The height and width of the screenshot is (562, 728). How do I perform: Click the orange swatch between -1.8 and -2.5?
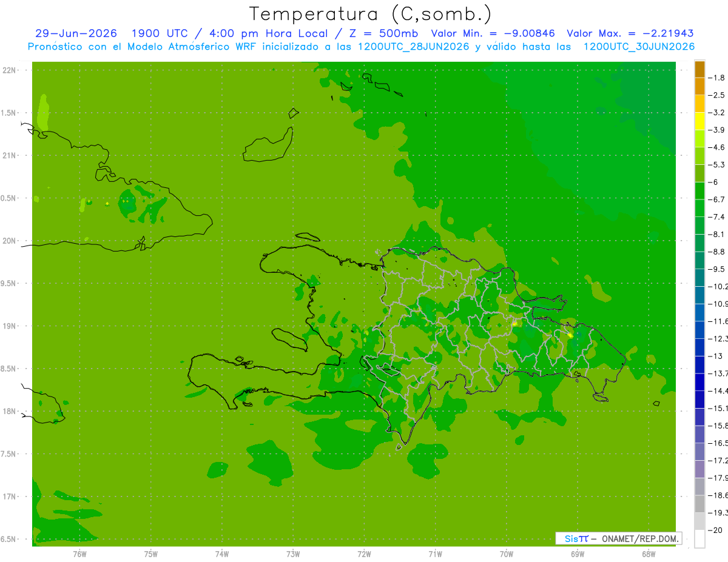[x=699, y=87]
